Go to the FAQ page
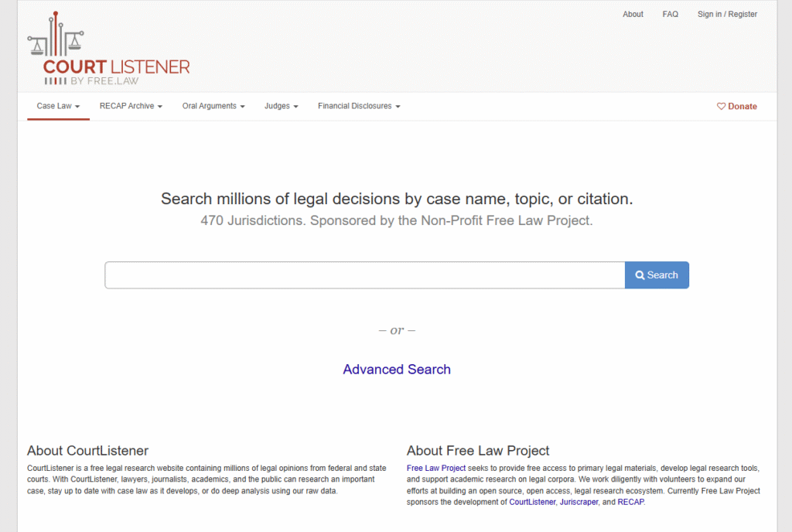792x532 pixels. pyautogui.click(x=671, y=14)
